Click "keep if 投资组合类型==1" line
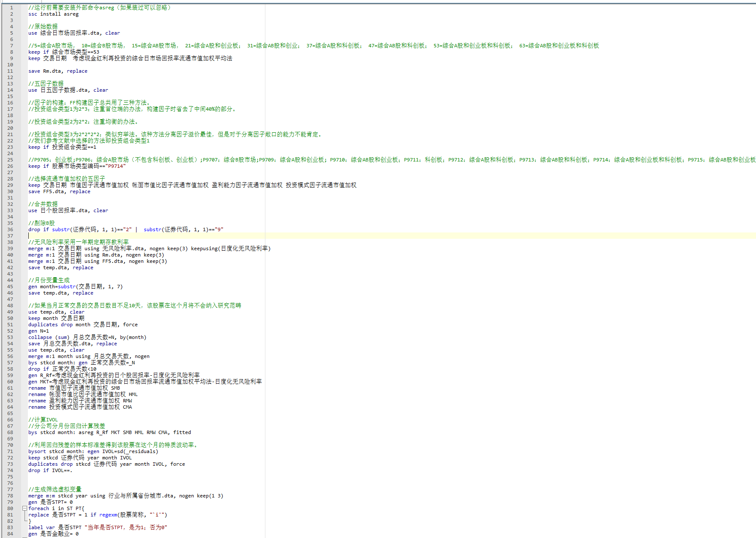This screenshot has height=538, width=756. pyautogui.click(x=62, y=147)
